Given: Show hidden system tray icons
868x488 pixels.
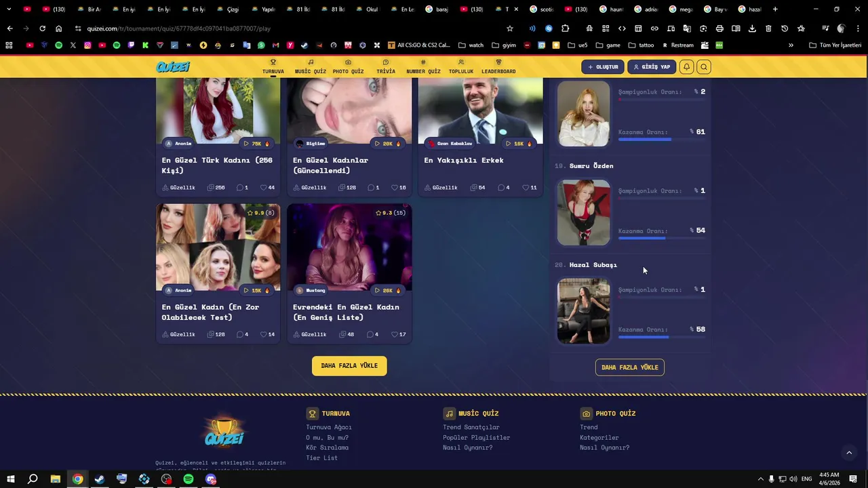Looking at the screenshot, I should tap(760, 479).
